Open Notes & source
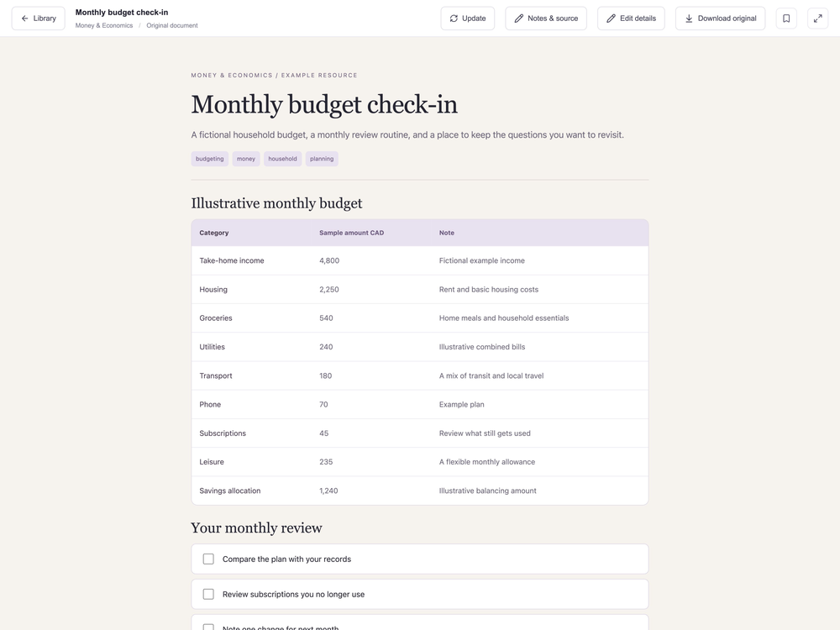Image resolution: width=840 pixels, height=630 pixels. (x=546, y=18)
